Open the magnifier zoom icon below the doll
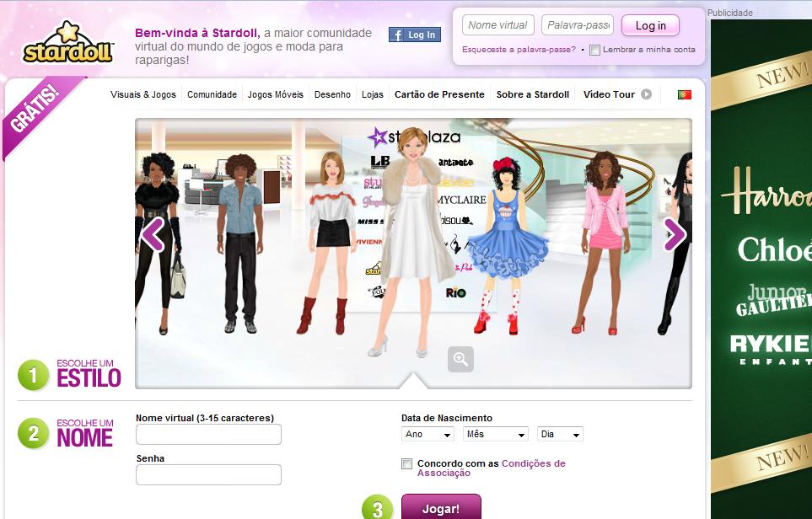This screenshot has height=519, width=812. pos(460,358)
